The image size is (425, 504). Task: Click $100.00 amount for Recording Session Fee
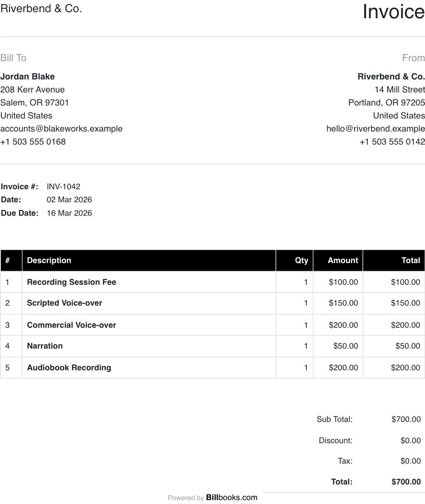343,282
